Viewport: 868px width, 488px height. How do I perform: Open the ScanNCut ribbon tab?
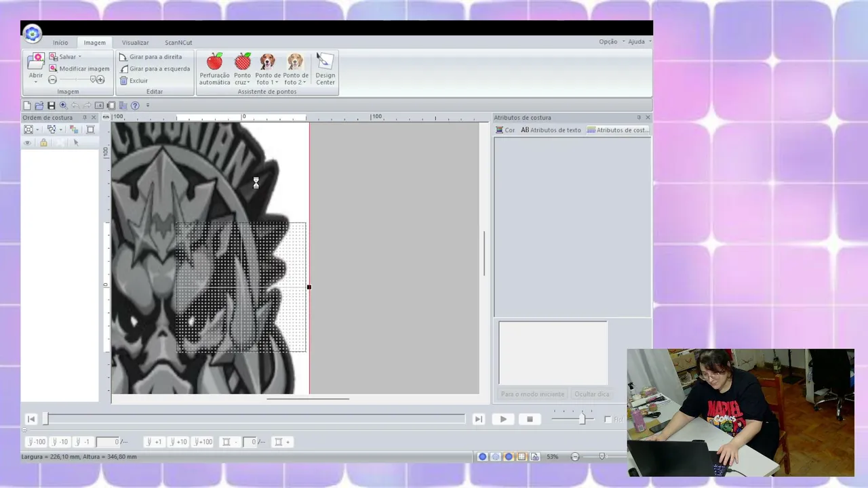point(178,43)
